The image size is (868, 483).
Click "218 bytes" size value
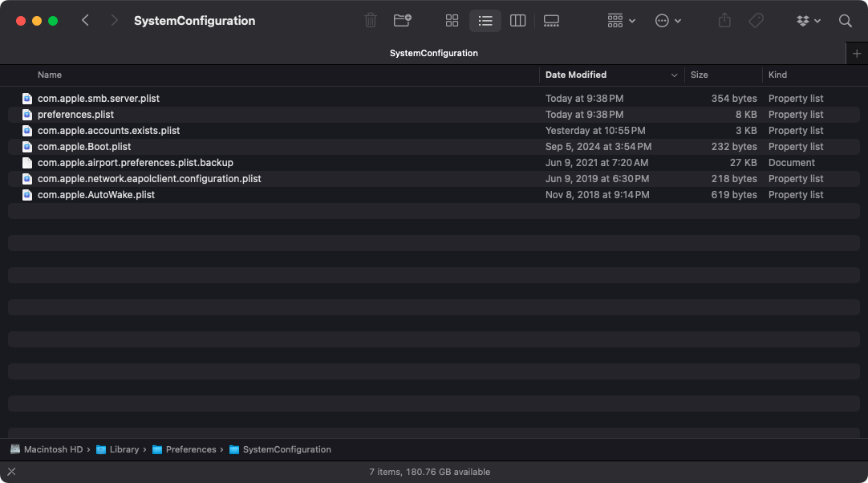(x=734, y=179)
